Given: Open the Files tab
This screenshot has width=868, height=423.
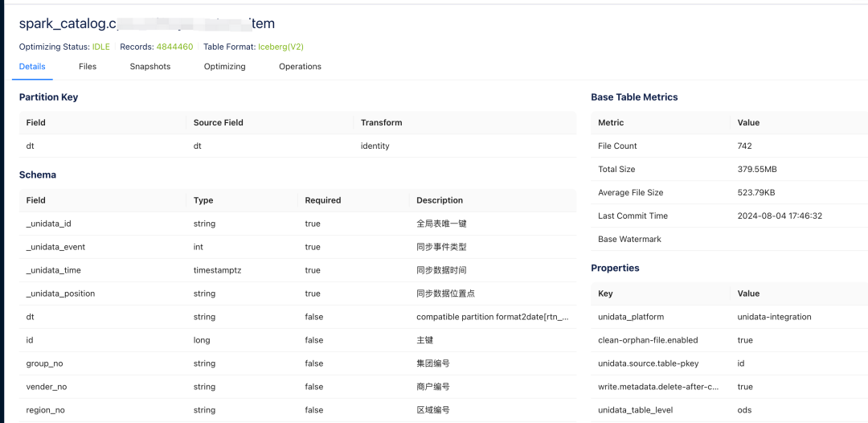Looking at the screenshot, I should pyautogui.click(x=88, y=67).
